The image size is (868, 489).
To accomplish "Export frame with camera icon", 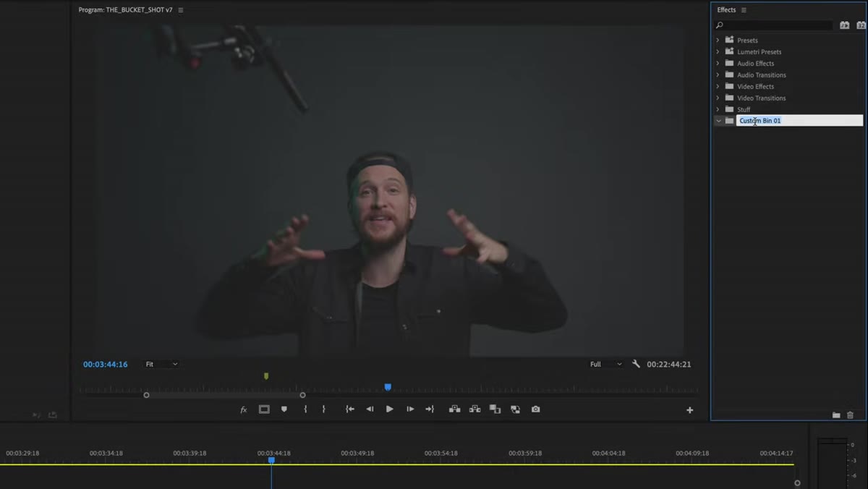I will click(x=535, y=409).
